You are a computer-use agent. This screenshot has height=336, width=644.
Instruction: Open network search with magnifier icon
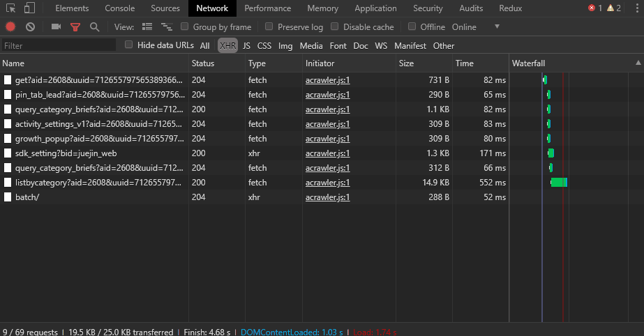pyautogui.click(x=94, y=27)
